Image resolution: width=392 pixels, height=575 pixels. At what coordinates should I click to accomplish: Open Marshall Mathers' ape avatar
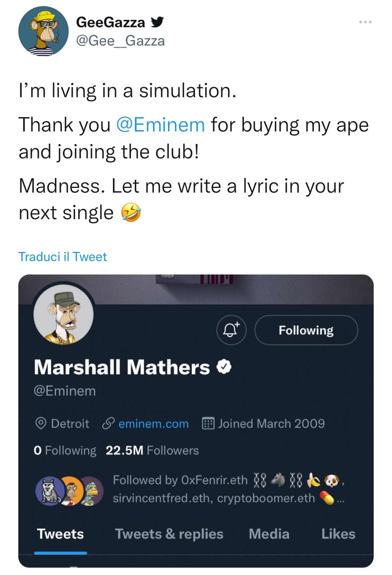63,314
